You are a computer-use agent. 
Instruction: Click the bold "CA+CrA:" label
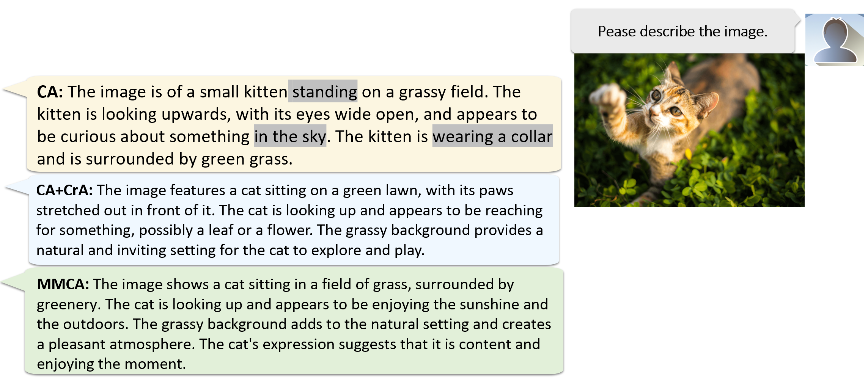64,190
